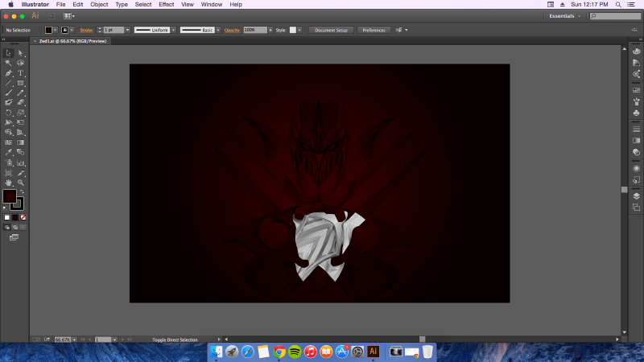This screenshot has width=644, height=362.
Task: Select the Direct Selection tool
Action: click(21, 53)
